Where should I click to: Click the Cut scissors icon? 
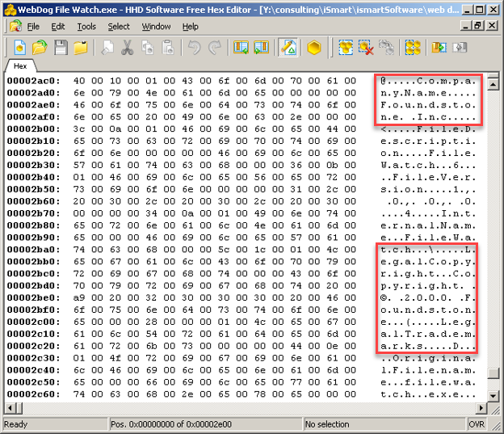point(128,48)
